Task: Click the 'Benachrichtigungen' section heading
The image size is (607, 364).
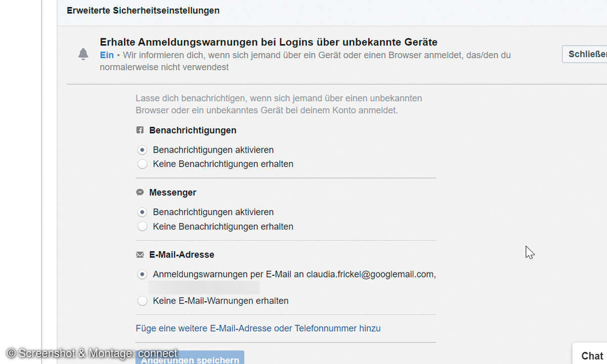Action: pos(193,130)
